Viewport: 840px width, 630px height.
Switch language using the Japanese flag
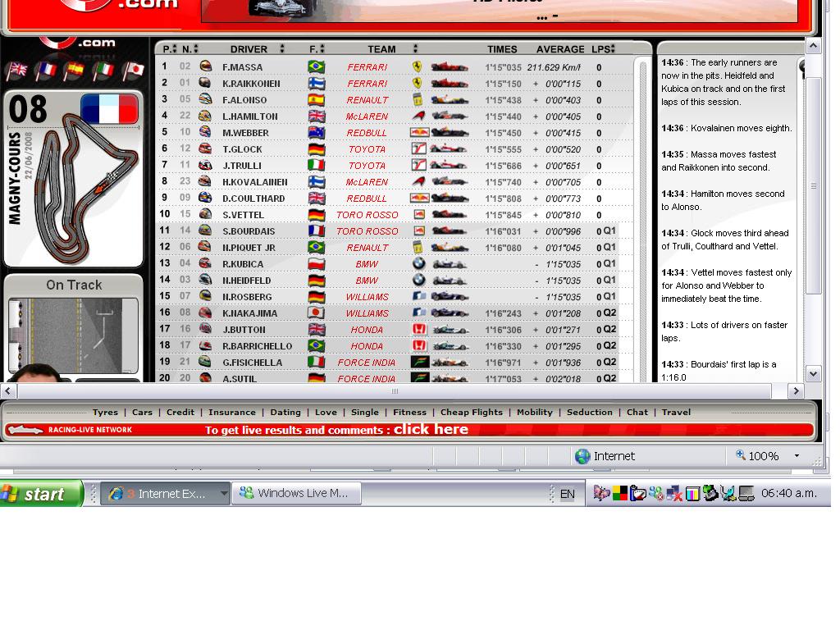point(133,71)
